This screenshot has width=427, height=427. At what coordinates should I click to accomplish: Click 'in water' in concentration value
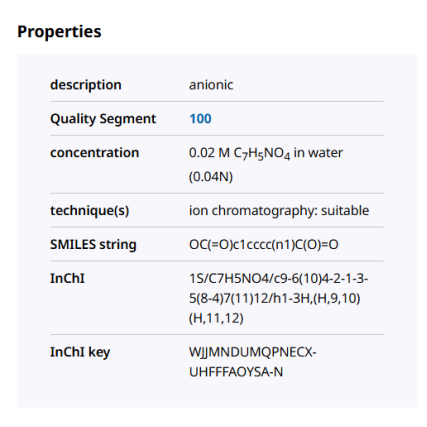click(318, 153)
